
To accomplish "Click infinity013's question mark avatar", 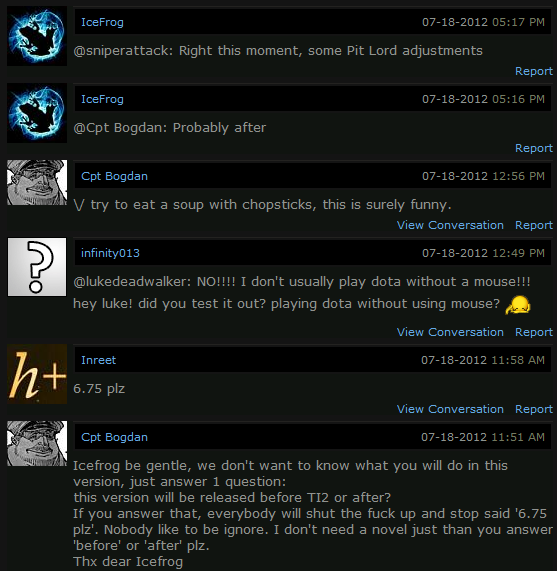I will pos(37,267).
